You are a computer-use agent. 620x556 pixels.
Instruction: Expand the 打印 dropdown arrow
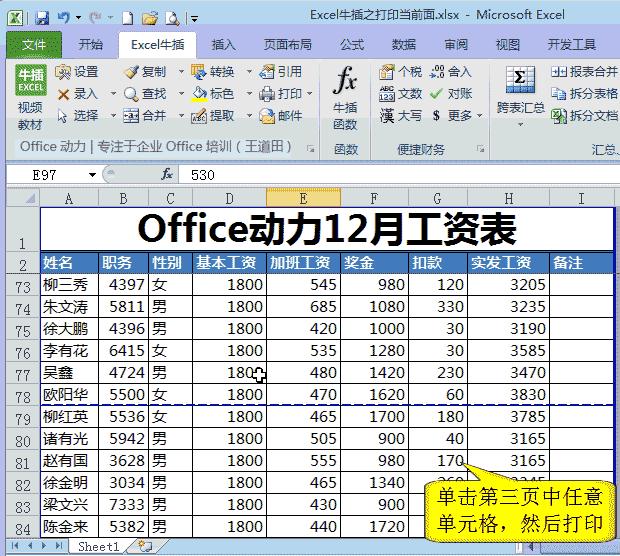click(309, 94)
